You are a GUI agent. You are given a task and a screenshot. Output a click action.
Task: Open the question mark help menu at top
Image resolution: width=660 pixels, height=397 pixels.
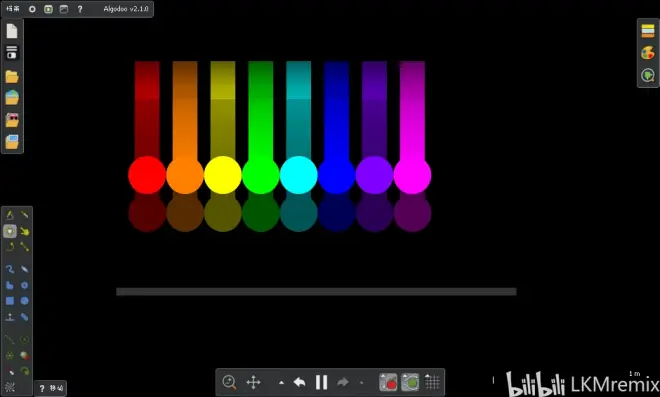coord(80,9)
